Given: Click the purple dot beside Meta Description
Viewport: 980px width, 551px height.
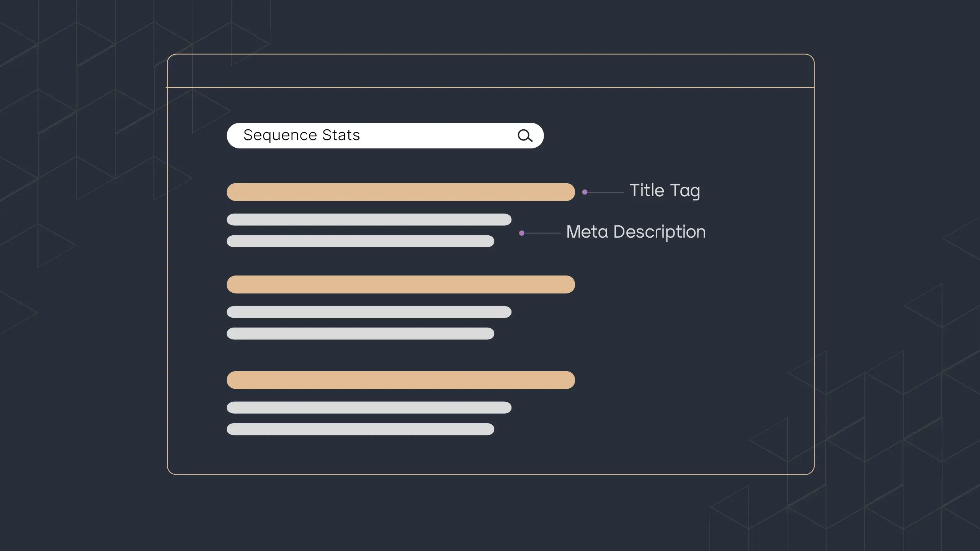Looking at the screenshot, I should click(x=522, y=233).
